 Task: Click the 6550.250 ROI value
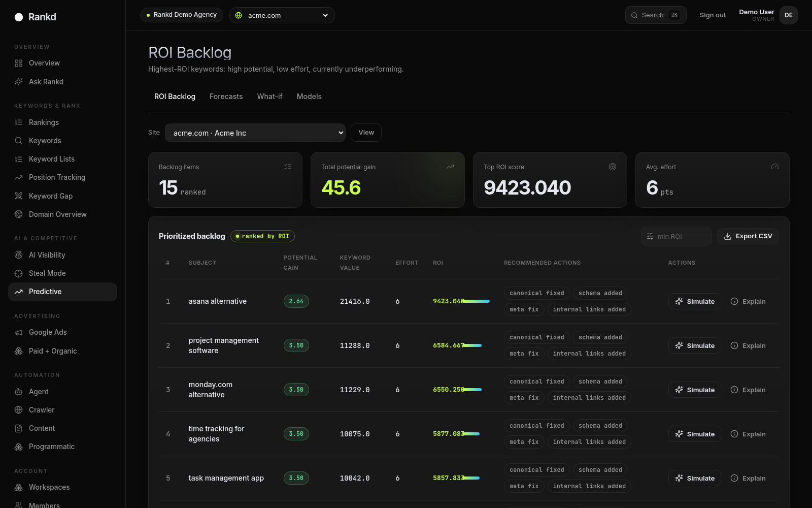pos(448,390)
